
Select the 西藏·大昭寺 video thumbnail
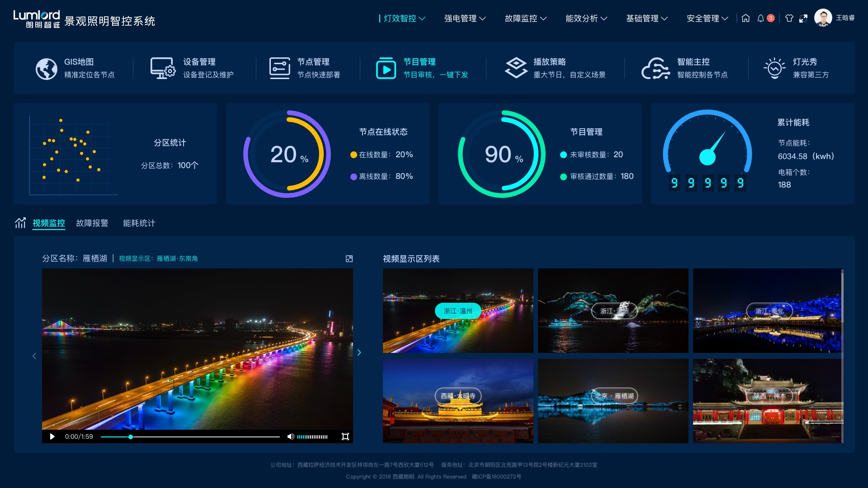(x=458, y=401)
